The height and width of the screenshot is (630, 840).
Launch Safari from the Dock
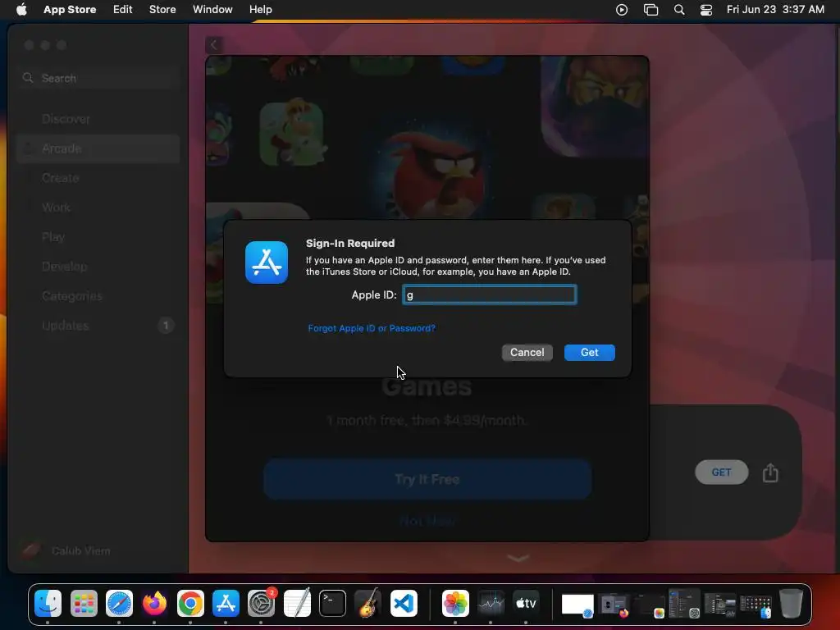pos(119,603)
